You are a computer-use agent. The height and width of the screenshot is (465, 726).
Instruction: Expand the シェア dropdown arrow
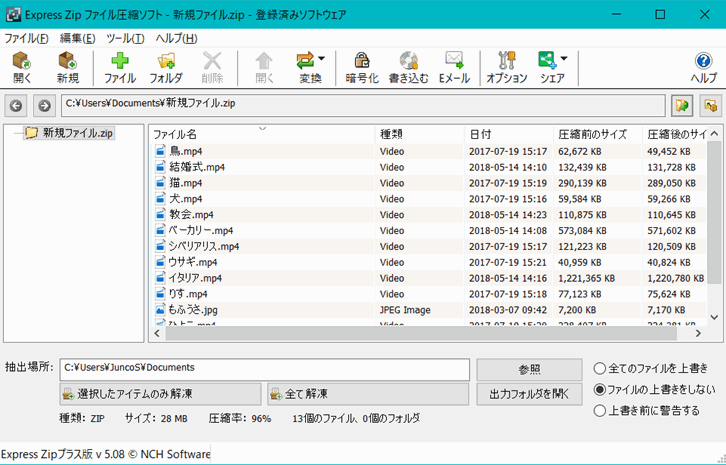click(x=563, y=58)
